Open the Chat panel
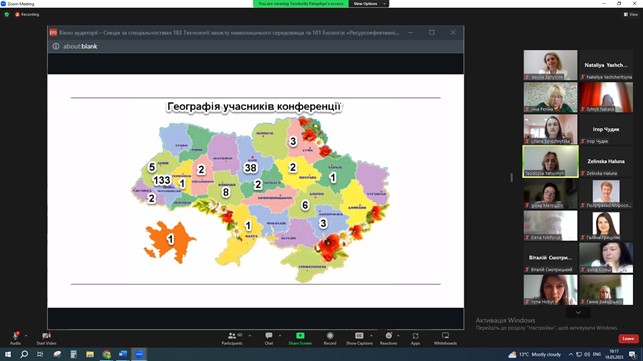The height and width of the screenshot is (361, 643). (x=269, y=338)
